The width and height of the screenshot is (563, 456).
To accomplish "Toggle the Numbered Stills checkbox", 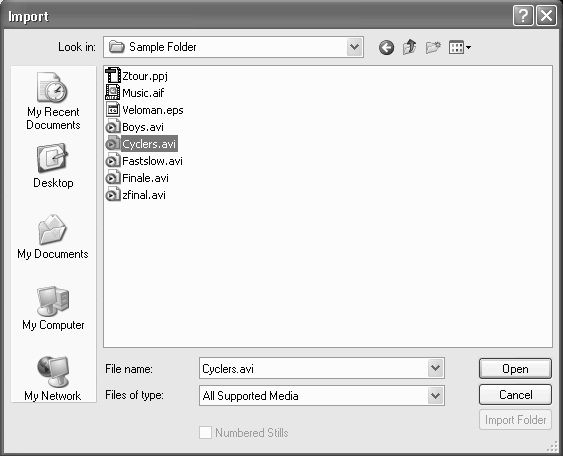I will (x=205, y=432).
